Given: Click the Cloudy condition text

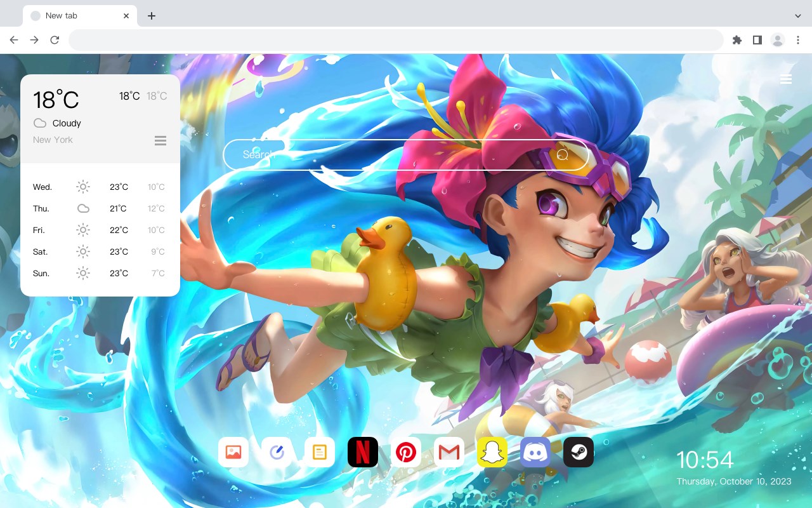Looking at the screenshot, I should 67,123.
